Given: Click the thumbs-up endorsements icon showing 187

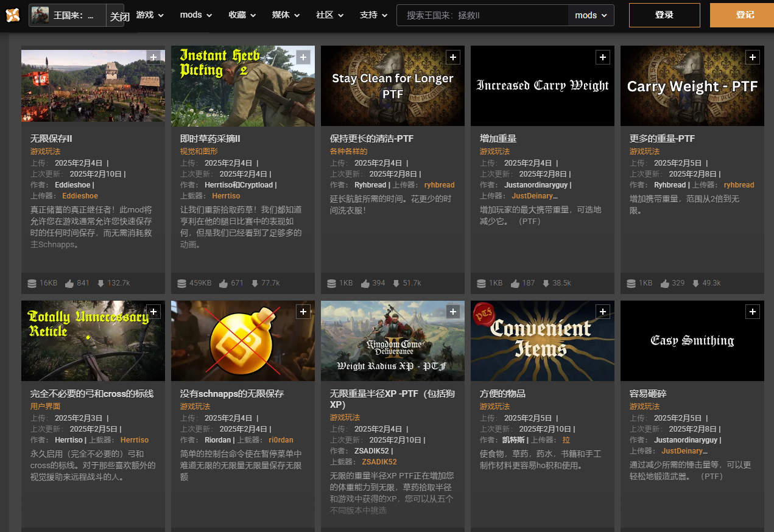Looking at the screenshot, I should (x=515, y=283).
